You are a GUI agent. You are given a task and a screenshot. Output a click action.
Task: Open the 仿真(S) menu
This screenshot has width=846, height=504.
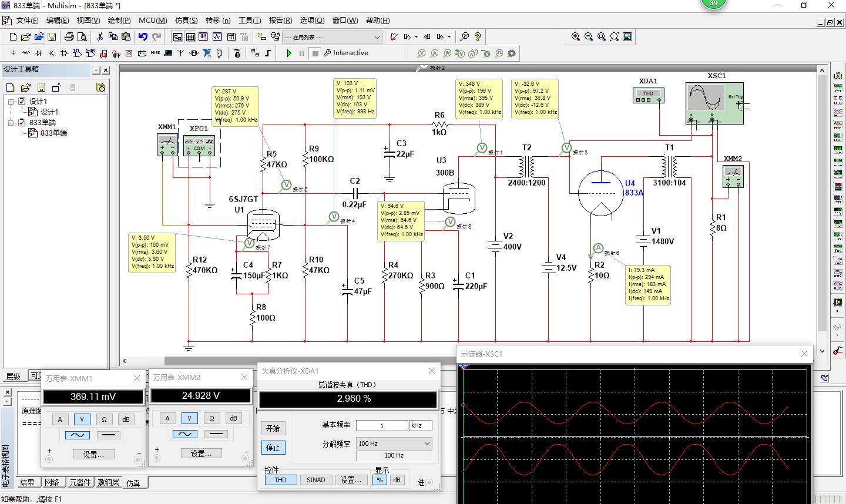(x=186, y=20)
